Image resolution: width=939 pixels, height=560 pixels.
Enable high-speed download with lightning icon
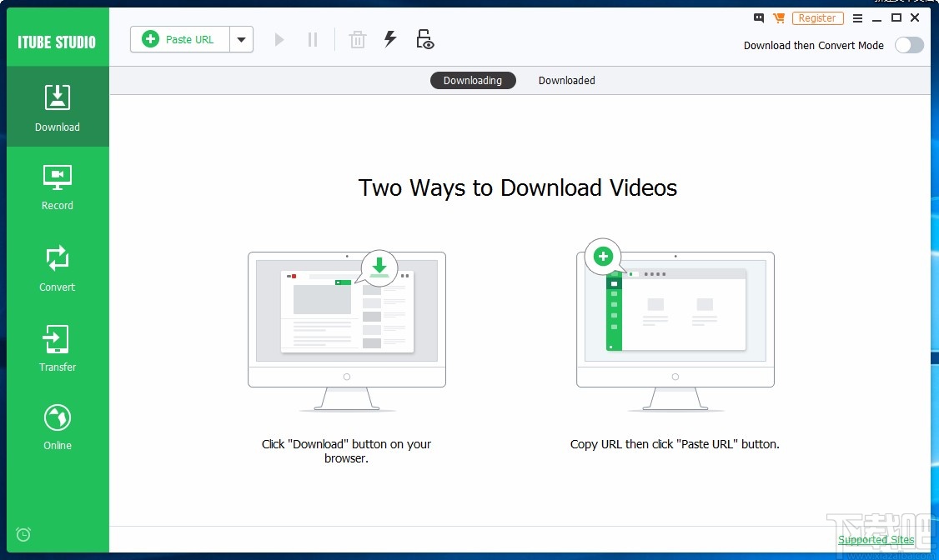tap(390, 38)
